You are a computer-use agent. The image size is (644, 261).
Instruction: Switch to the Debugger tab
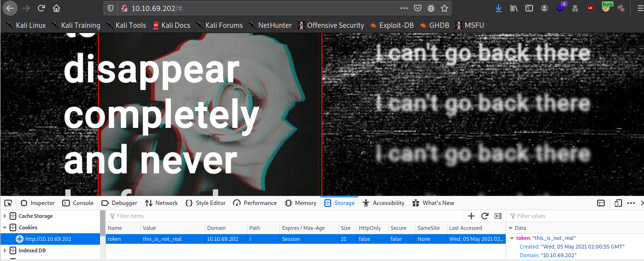click(x=119, y=203)
